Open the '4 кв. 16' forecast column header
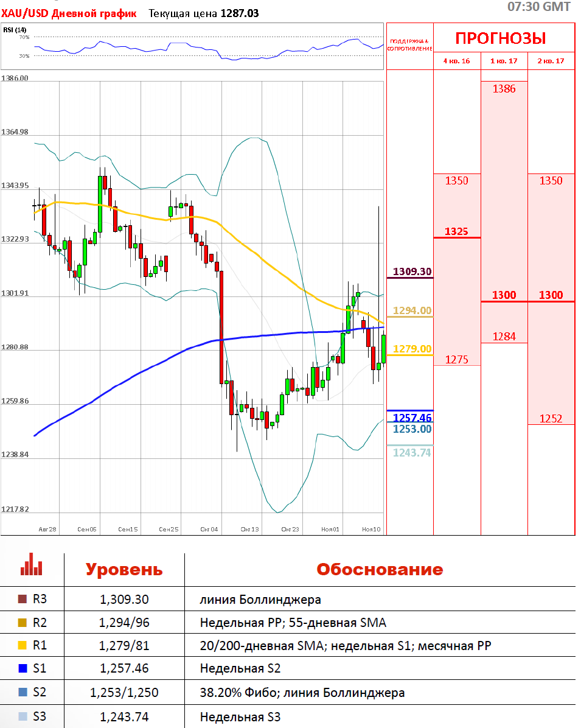The height and width of the screenshot is (728, 581). (456, 61)
